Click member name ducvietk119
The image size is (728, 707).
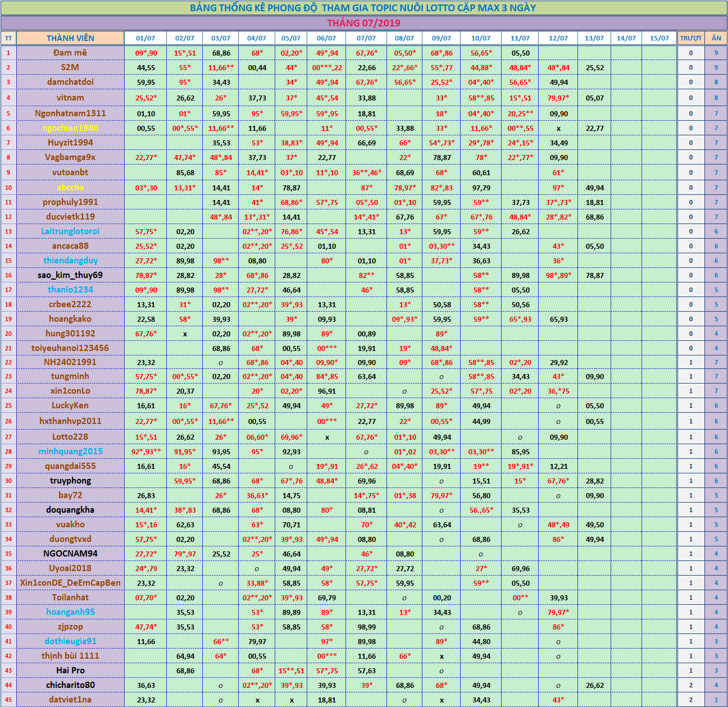pyautogui.click(x=70, y=217)
